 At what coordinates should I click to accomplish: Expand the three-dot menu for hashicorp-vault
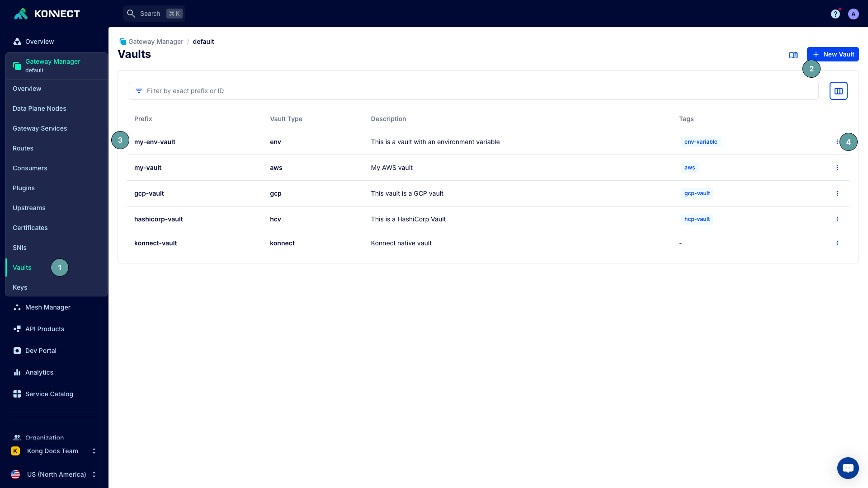(837, 219)
